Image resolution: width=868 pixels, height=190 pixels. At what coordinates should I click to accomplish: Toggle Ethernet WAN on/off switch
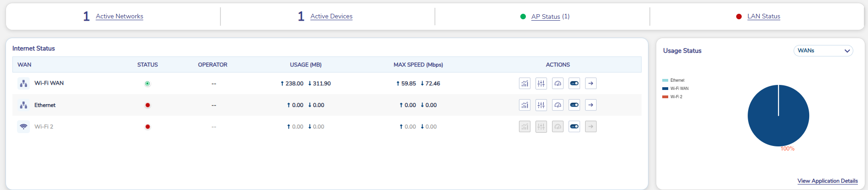coord(574,105)
